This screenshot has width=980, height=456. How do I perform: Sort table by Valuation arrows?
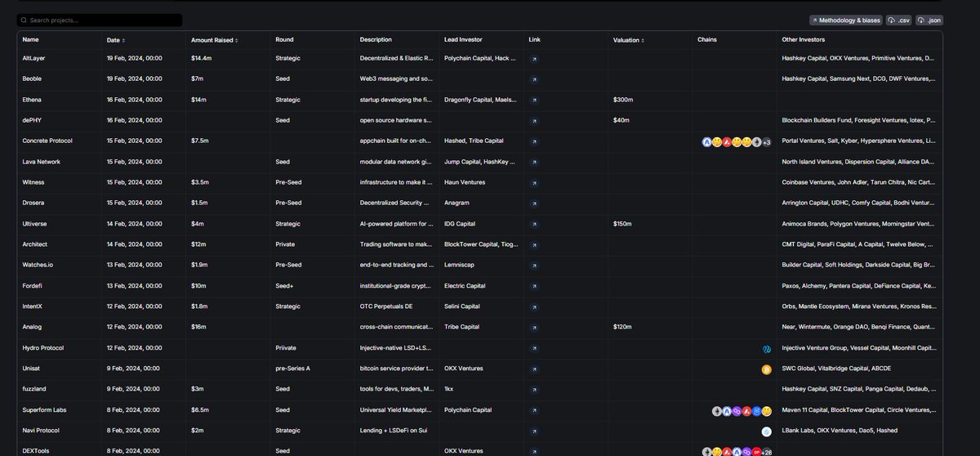(x=643, y=39)
